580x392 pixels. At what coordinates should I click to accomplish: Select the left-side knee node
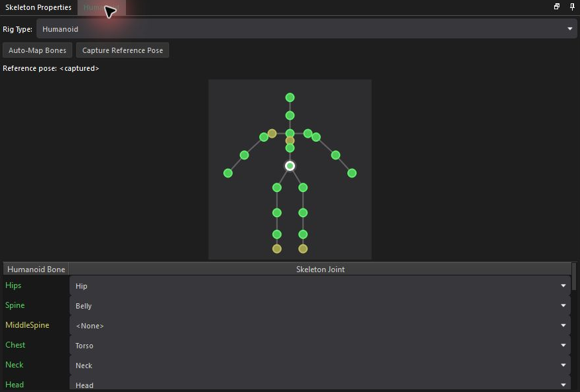[276, 213]
